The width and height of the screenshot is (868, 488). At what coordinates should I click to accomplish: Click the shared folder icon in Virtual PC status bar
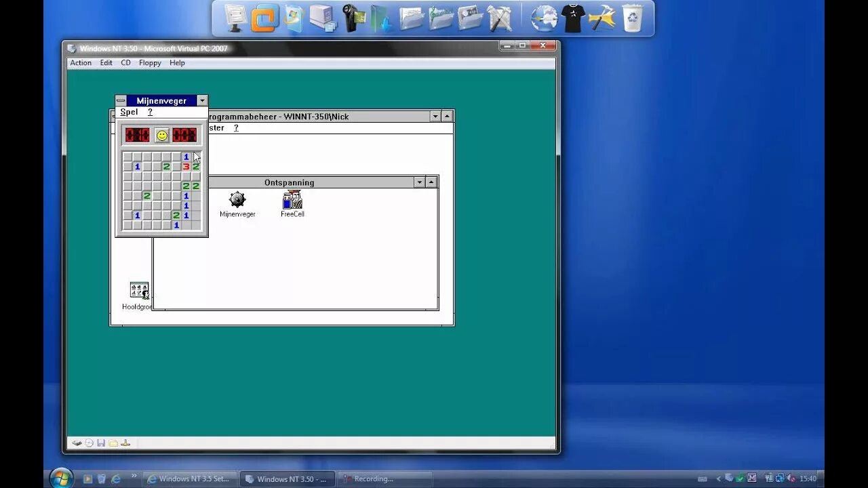pyautogui.click(x=113, y=443)
